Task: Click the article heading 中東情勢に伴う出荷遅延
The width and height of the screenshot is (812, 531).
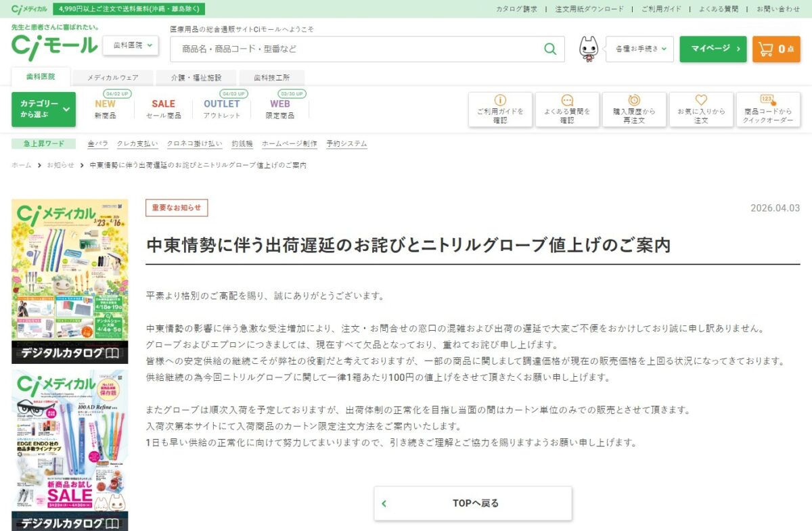Action: pyautogui.click(x=408, y=245)
